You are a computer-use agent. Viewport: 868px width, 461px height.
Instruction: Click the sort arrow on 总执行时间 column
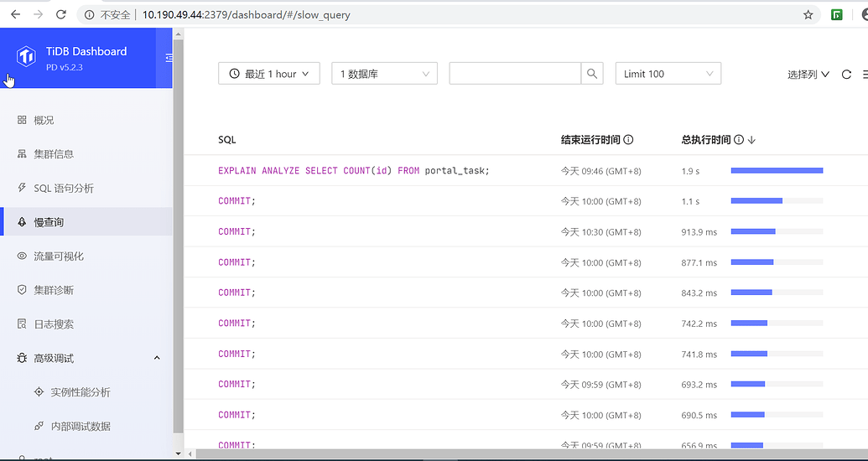coord(751,140)
